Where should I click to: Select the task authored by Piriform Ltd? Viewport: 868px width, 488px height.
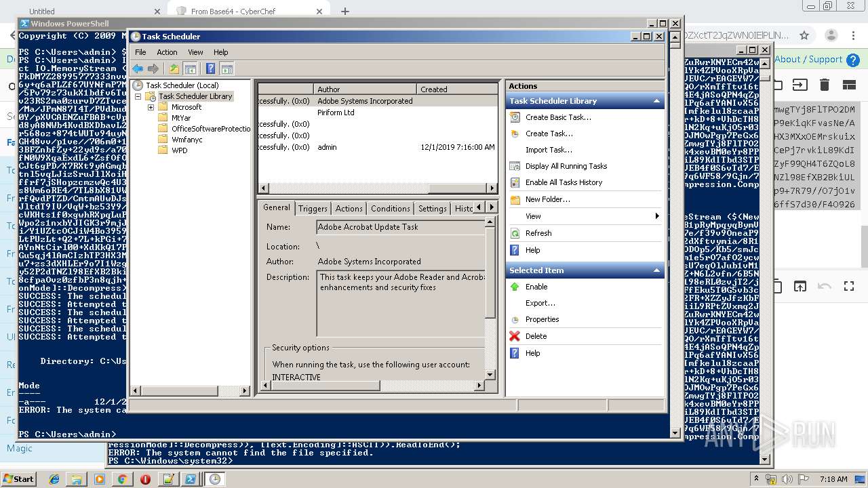click(x=378, y=113)
